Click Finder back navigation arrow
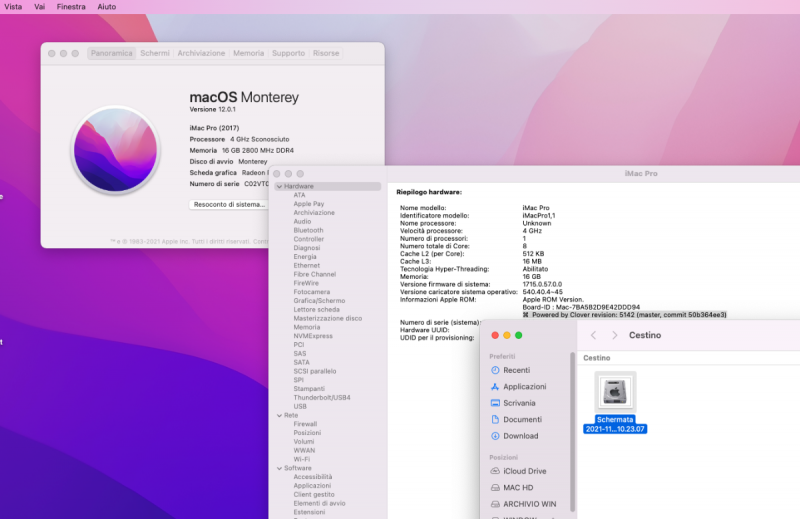Screen dimensions: 800x519 [x=593, y=335]
